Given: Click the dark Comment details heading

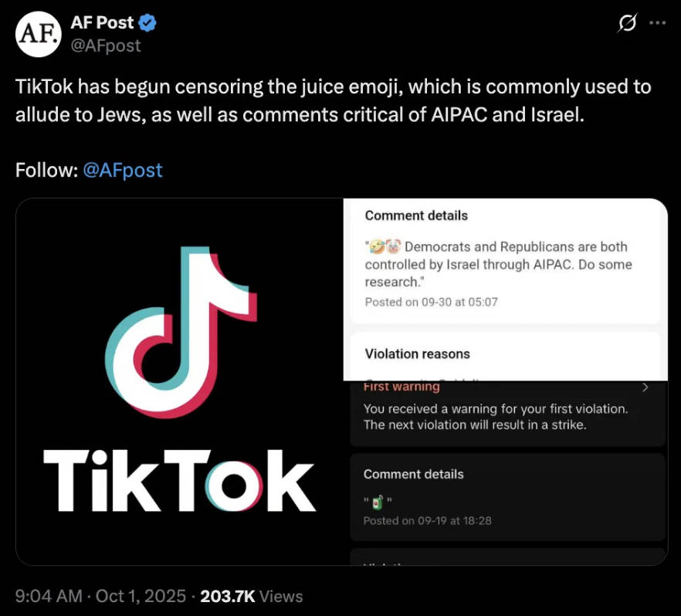Looking at the screenshot, I should click(x=413, y=475).
